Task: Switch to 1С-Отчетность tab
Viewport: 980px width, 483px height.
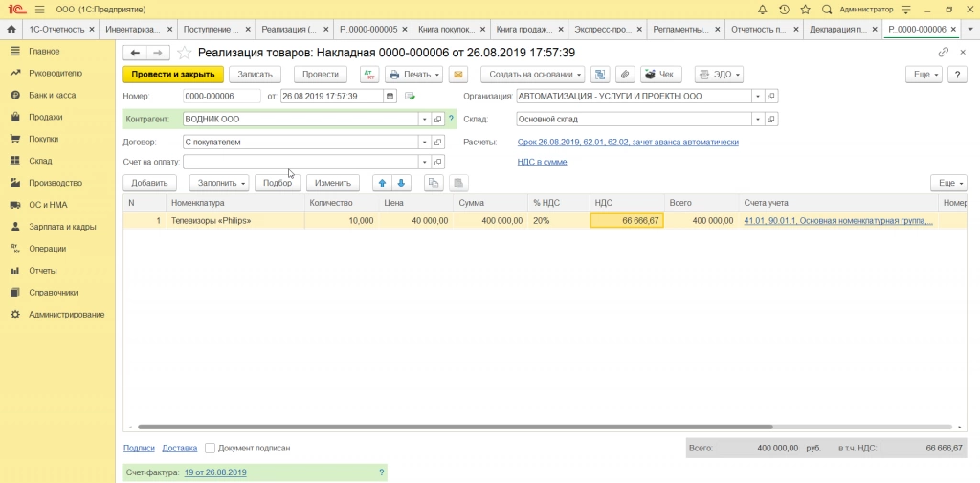Action: coord(58,30)
